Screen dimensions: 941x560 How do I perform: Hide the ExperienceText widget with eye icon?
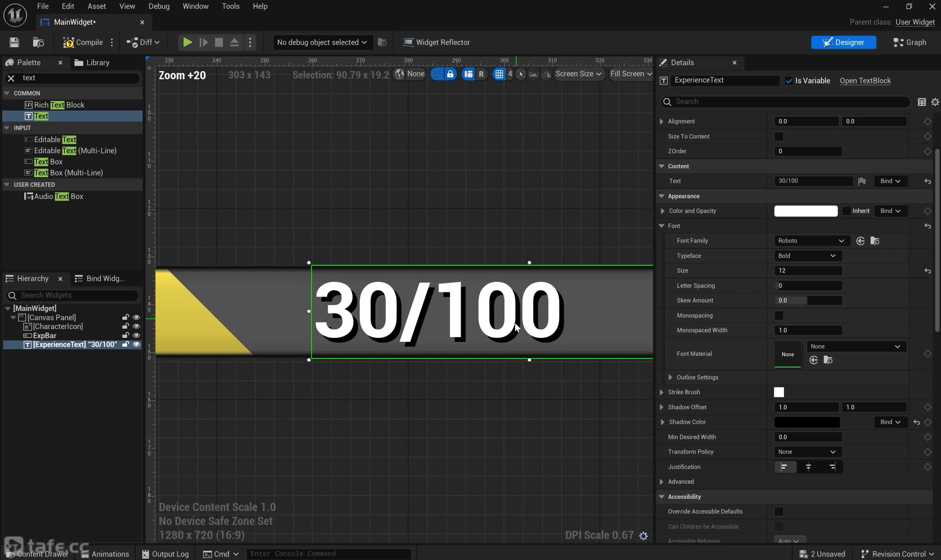(x=136, y=345)
